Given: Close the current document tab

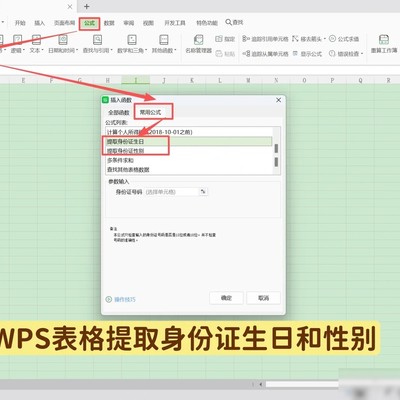Looking at the screenshot, I should click(70, 6).
